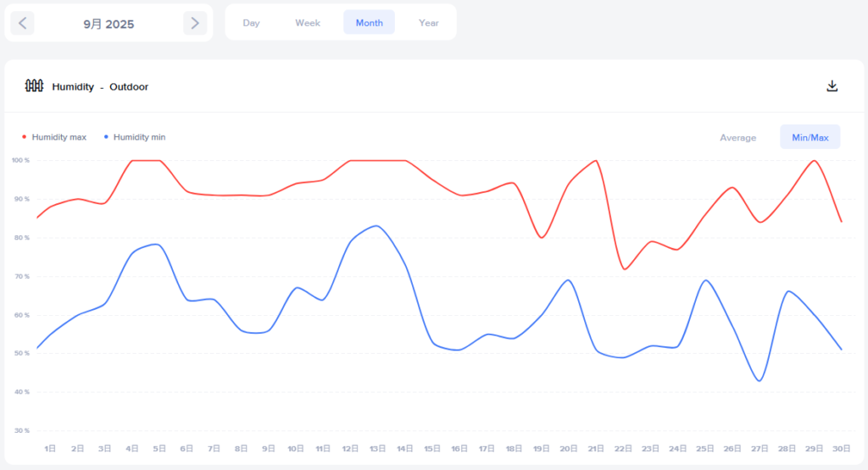Viewport: 868px width, 470px height.
Task: Click the Humidity - Outdoor title
Action: click(100, 86)
